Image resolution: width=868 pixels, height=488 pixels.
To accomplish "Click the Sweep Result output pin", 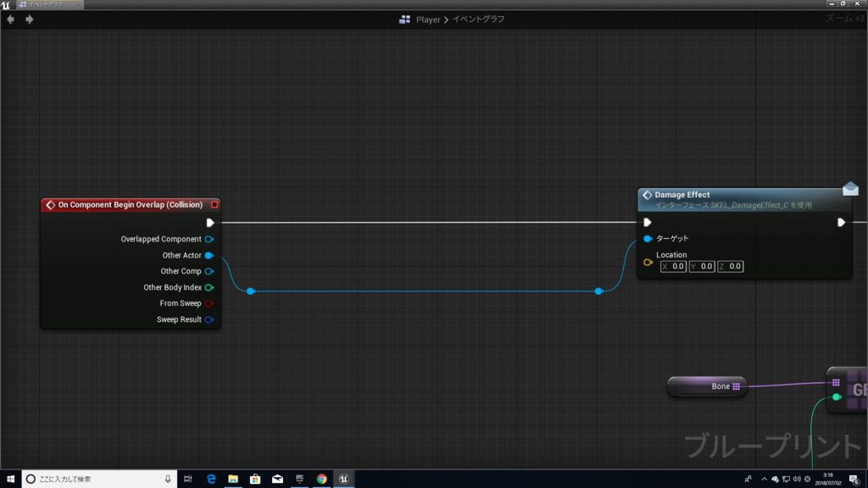I will coord(209,319).
